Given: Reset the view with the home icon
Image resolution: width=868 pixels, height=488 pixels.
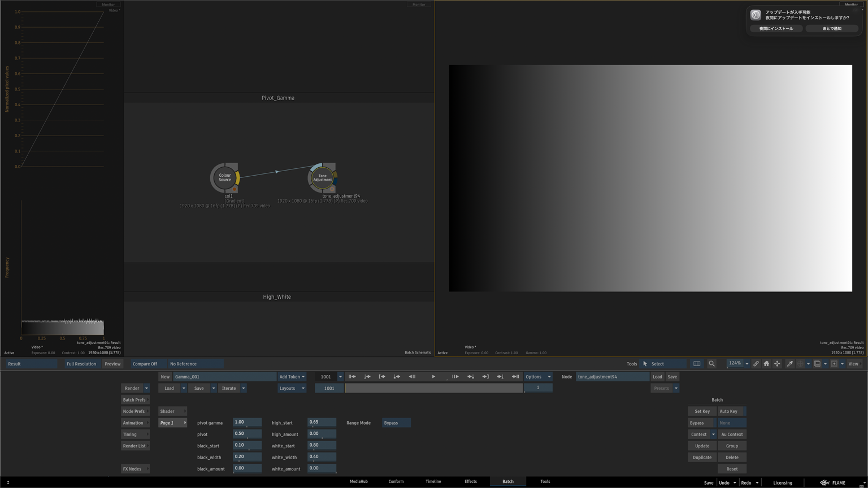Looking at the screenshot, I should pyautogui.click(x=766, y=364).
